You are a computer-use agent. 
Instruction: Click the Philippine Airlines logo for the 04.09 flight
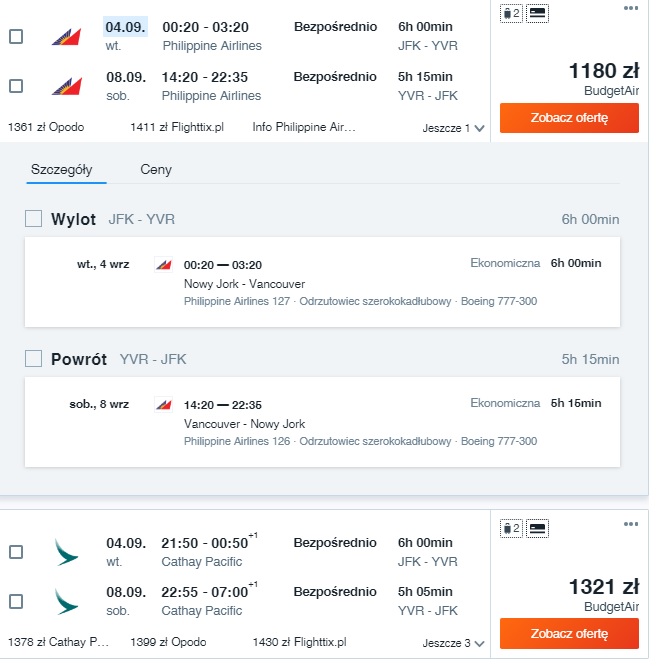(67, 37)
